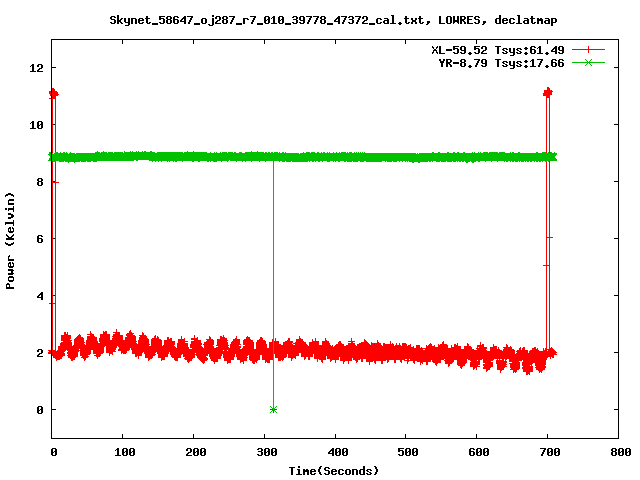Click x-axis tick label 100

[124, 452]
